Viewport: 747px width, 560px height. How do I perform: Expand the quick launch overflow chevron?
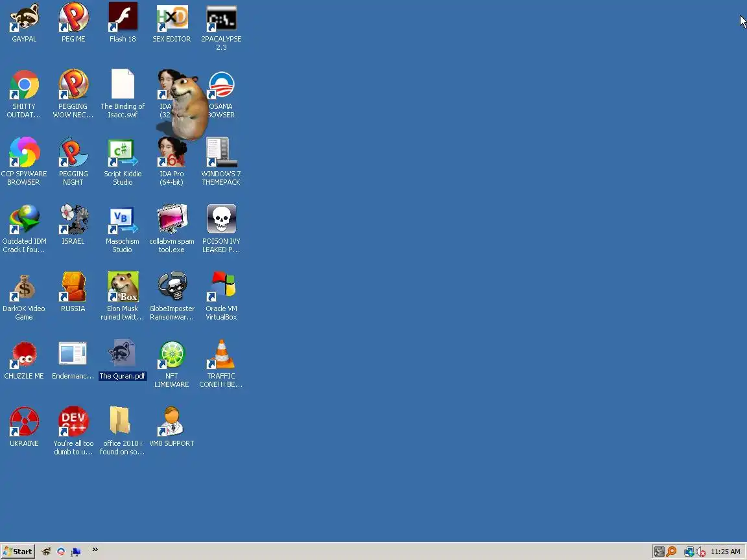pyautogui.click(x=95, y=550)
